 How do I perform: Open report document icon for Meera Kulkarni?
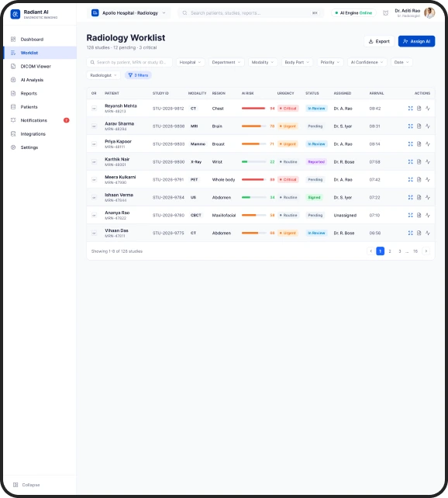pyautogui.click(x=419, y=179)
